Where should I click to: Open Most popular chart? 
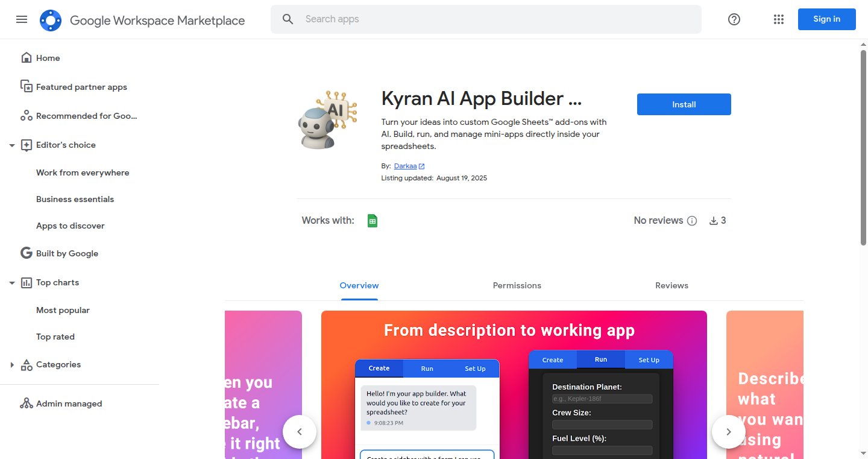click(63, 310)
